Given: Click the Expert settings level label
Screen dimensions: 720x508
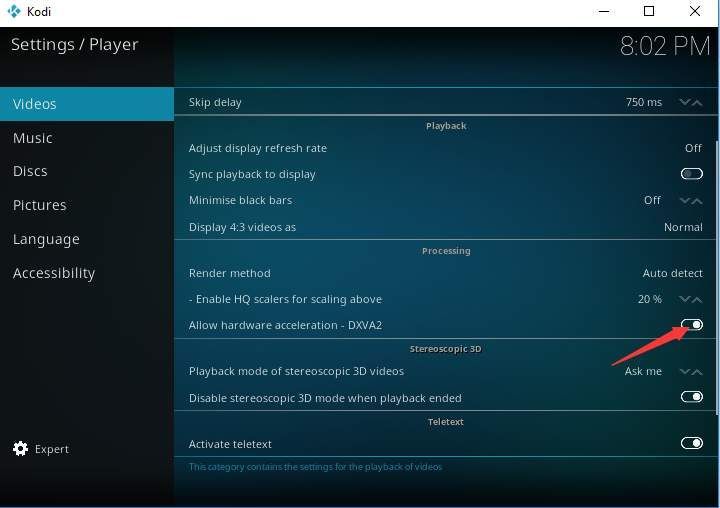Looking at the screenshot, I should 52,449.
